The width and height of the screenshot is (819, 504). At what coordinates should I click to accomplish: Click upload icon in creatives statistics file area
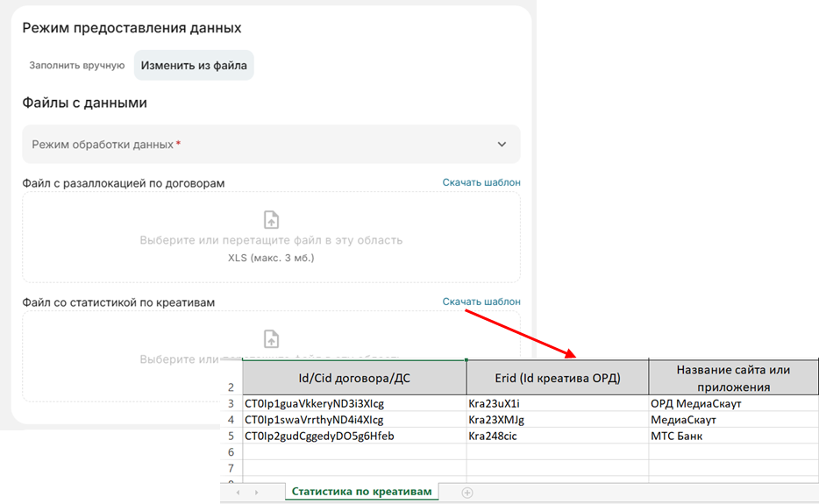pyautogui.click(x=271, y=337)
